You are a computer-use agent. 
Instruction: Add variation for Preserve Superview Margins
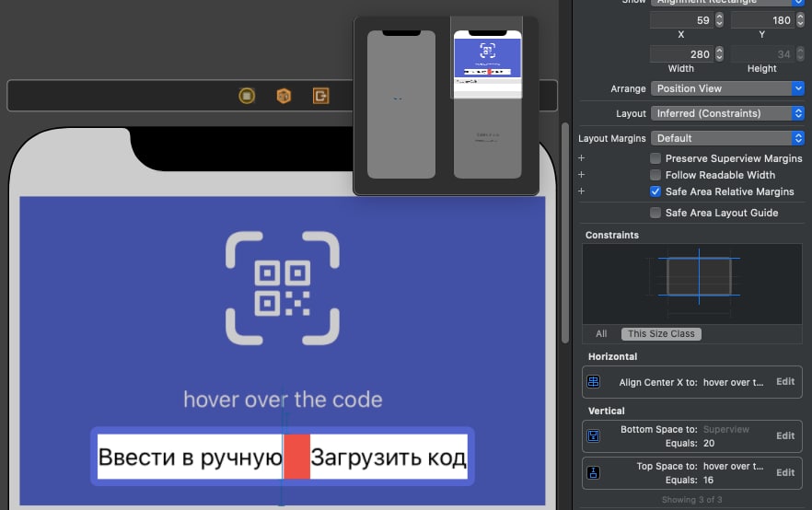coord(582,158)
